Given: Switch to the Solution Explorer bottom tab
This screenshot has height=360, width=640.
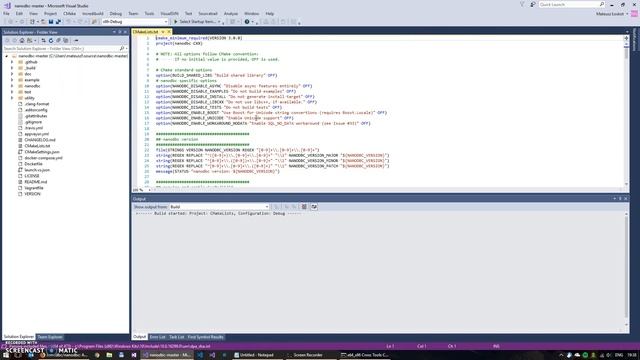Looking at the screenshot, I should [x=19, y=337].
